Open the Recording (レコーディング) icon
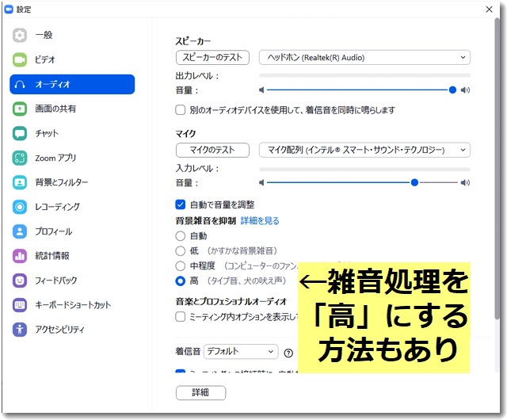507x420 pixels. pos(21,207)
